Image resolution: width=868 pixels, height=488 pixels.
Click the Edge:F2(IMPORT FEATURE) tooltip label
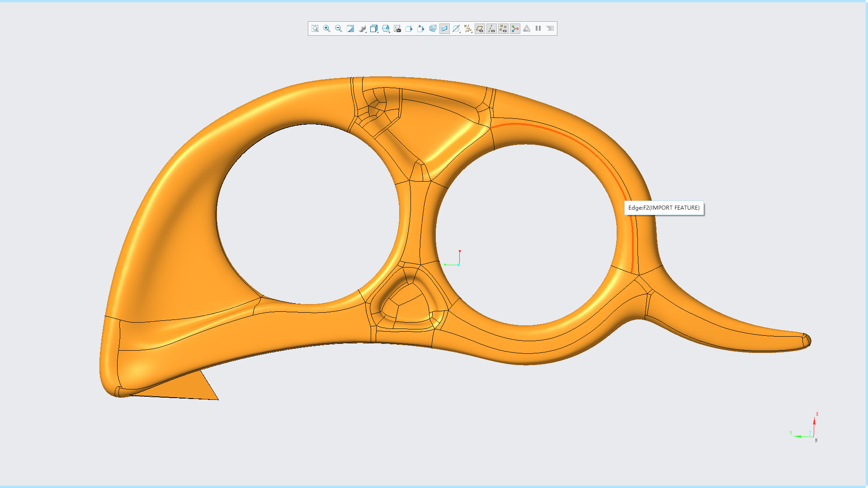click(664, 208)
